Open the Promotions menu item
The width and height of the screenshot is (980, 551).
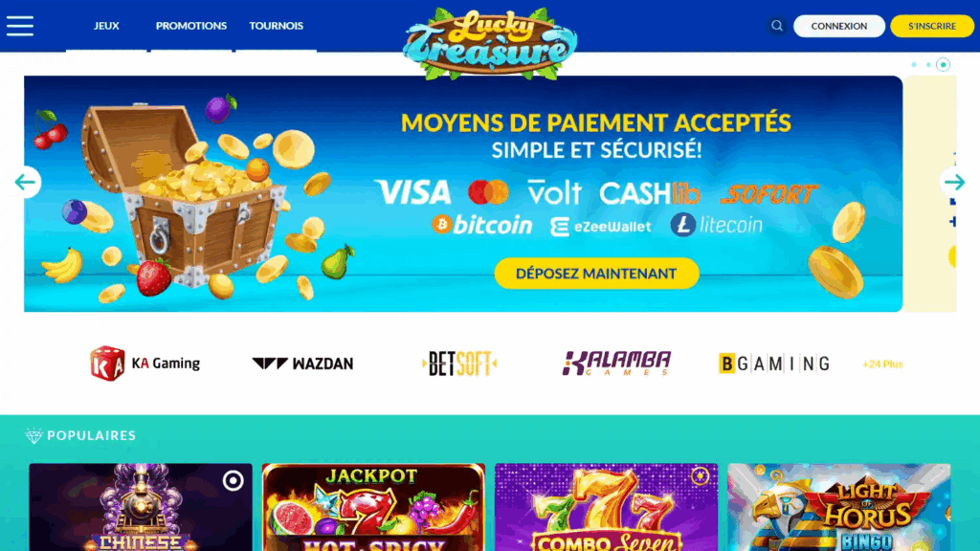[x=191, y=26]
